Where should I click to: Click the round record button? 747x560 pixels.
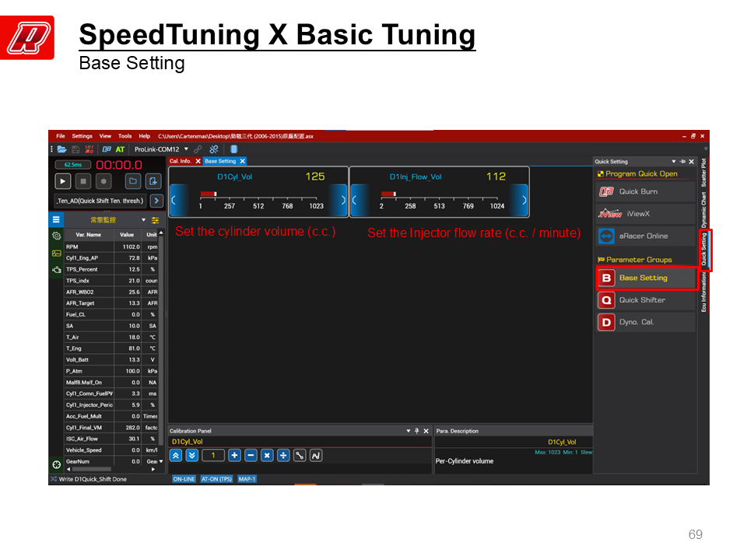pos(103,181)
